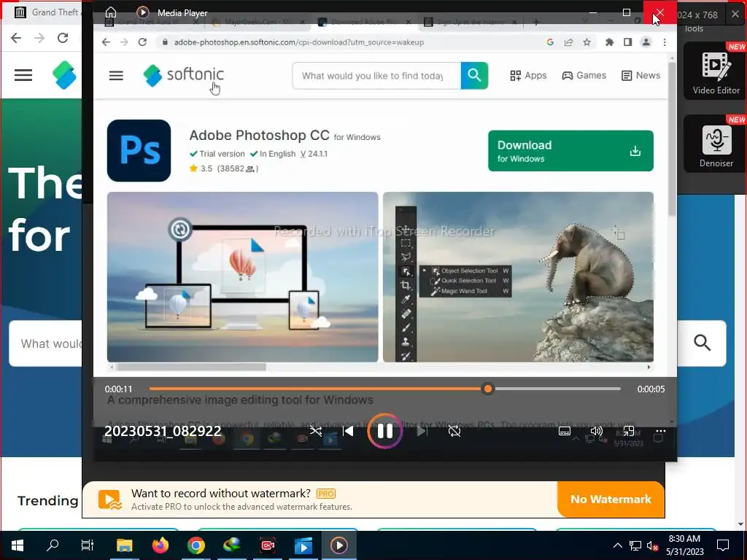
Task: Click the browser back arrow in the video
Action: coord(106,42)
